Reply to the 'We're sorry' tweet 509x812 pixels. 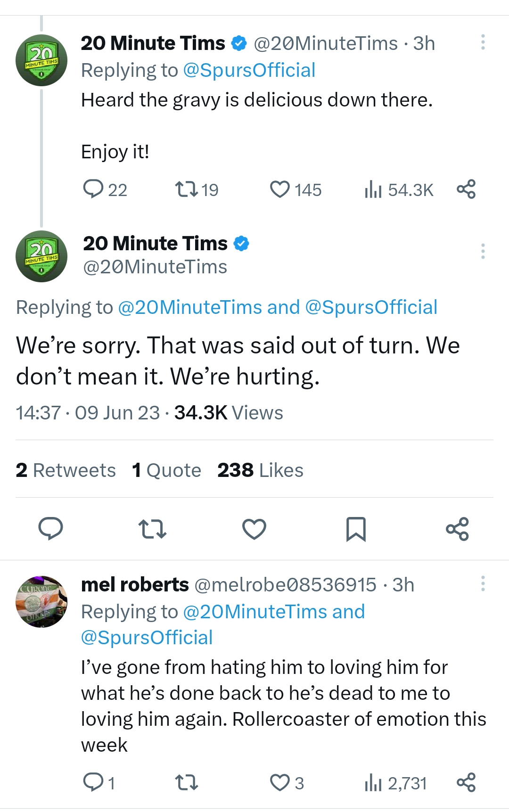pyautogui.click(x=50, y=529)
